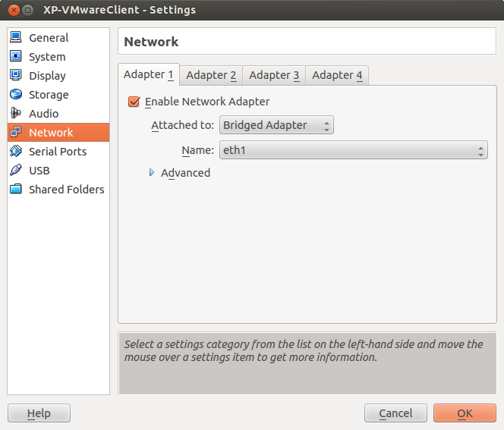Expand the Advanced section triangle

tap(152, 172)
